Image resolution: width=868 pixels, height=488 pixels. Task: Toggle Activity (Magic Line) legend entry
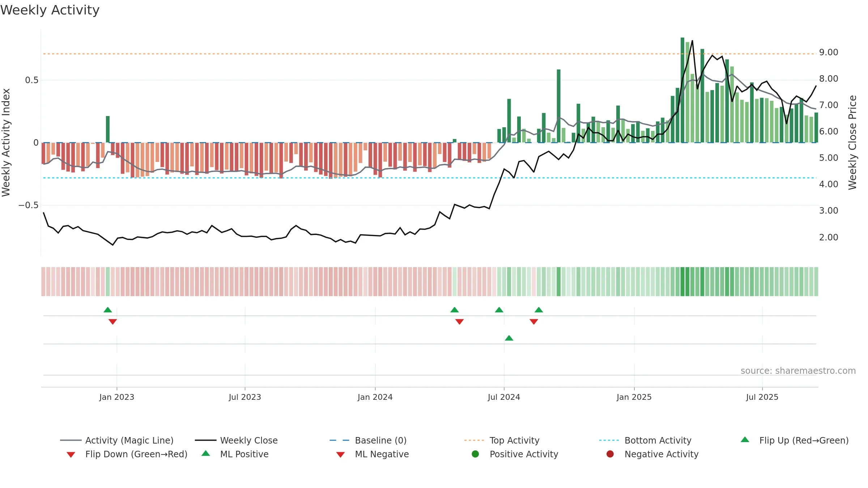[116, 440]
